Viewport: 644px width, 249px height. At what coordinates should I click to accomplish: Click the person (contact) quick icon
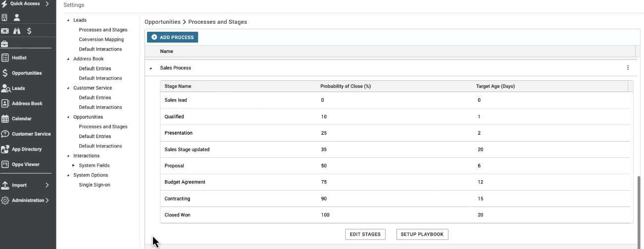(17, 17)
